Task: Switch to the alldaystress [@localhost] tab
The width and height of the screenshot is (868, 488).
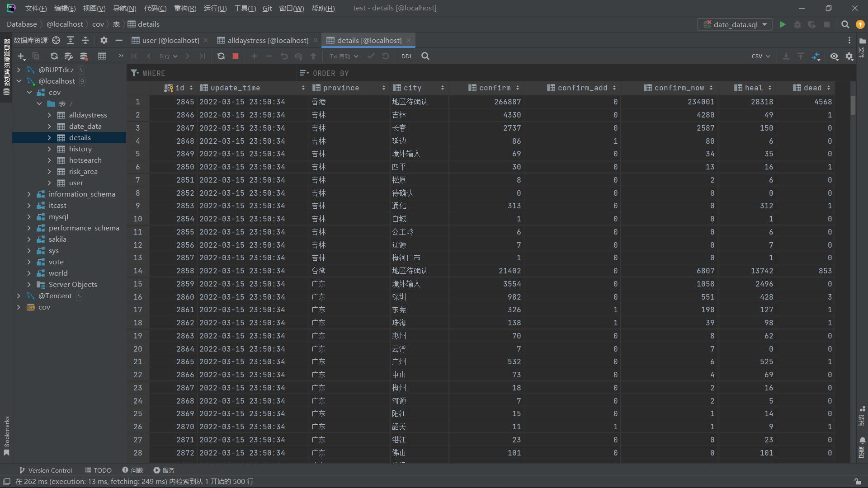Action: [x=268, y=40]
